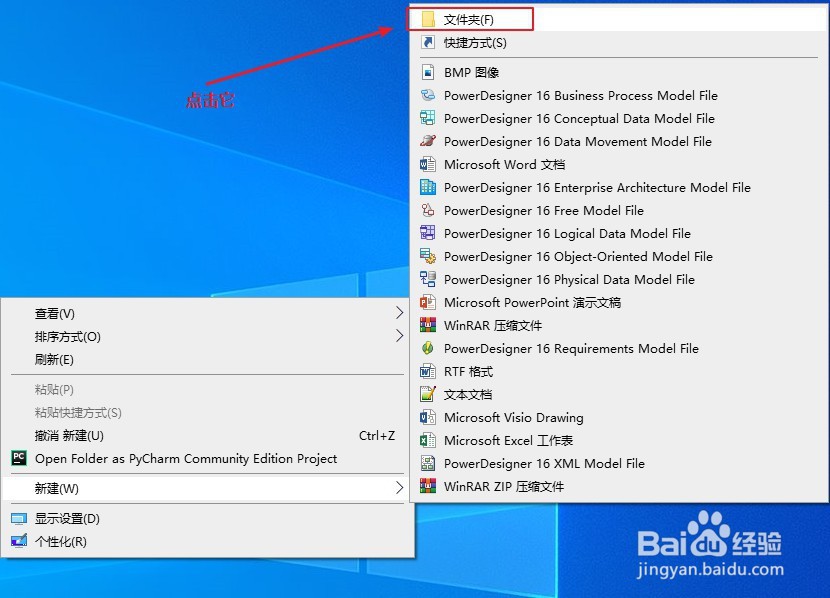Select PowerDesigner 16 Physical Data Model File
The height and width of the screenshot is (598, 830).
(x=619, y=279)
